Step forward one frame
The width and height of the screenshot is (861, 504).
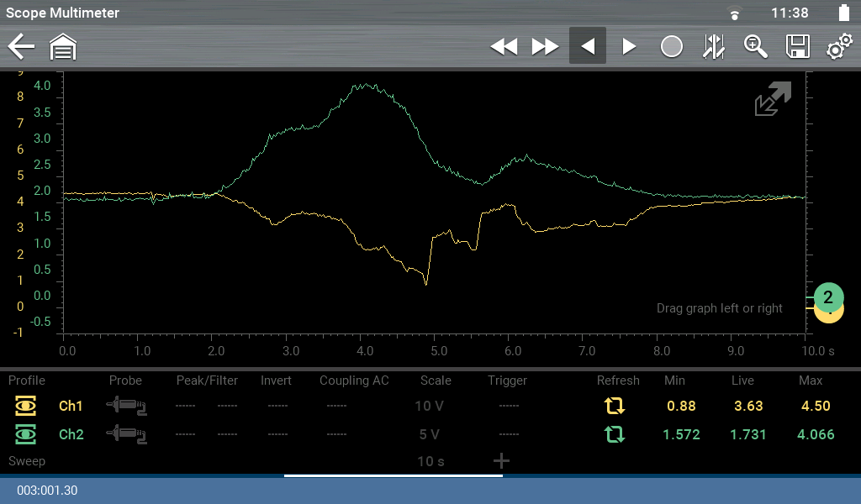pos(629,47)
